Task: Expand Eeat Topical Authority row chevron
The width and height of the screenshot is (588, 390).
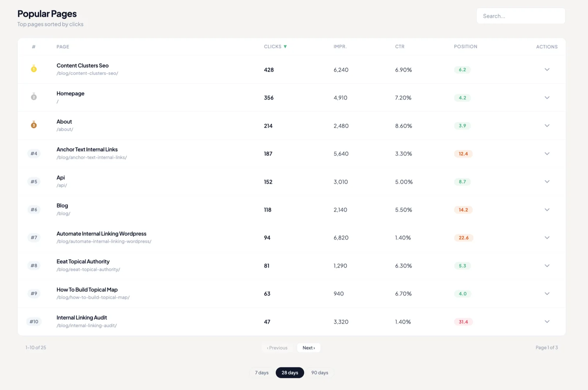Action: tap(547, 265)
